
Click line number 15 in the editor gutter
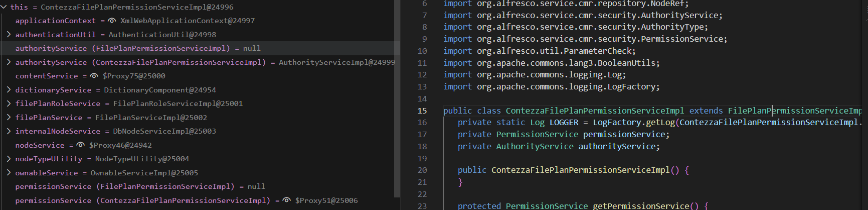[422, 111]
